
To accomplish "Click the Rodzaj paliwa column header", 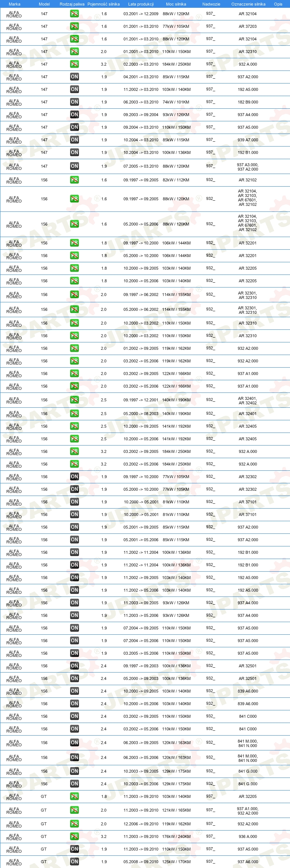I will pos(72,4).
